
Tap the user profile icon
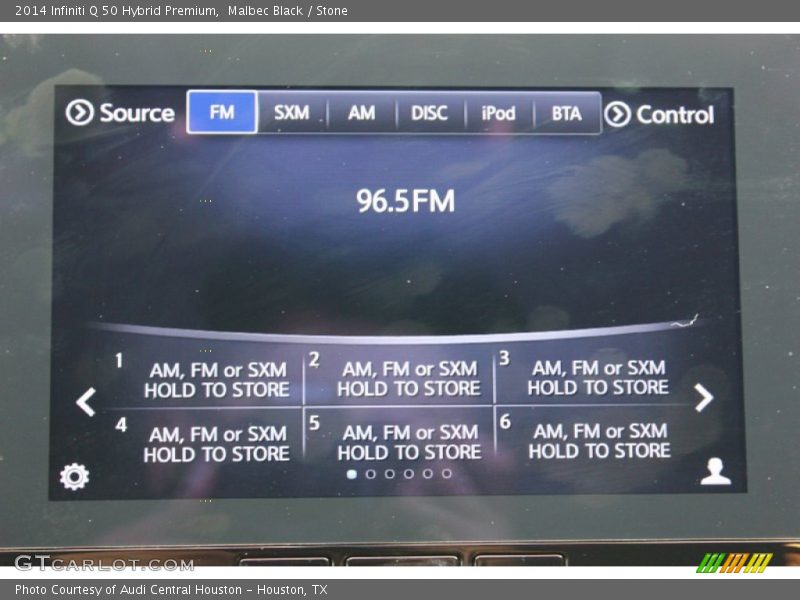pyautogui.click(x=715, y=472)
